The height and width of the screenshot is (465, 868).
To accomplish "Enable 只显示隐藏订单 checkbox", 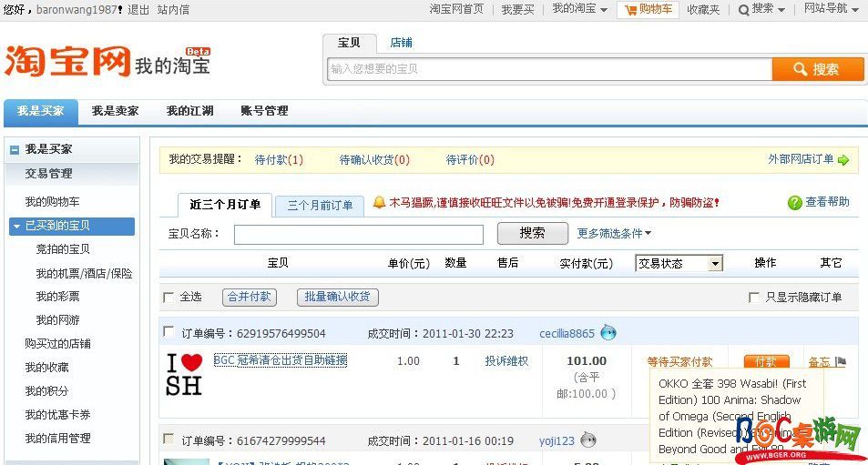I will 753,298.
